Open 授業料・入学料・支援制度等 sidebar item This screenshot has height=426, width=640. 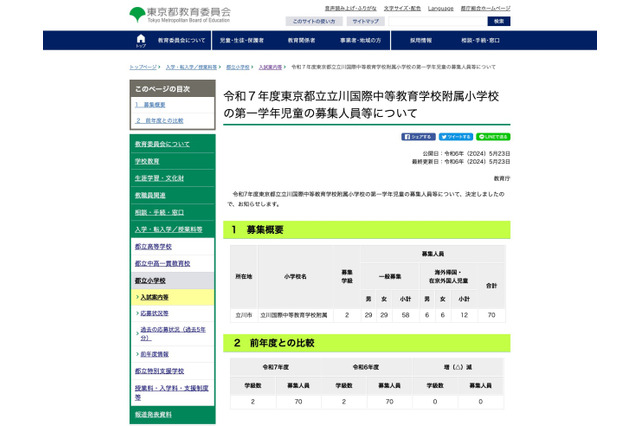[x=171, y=392]
